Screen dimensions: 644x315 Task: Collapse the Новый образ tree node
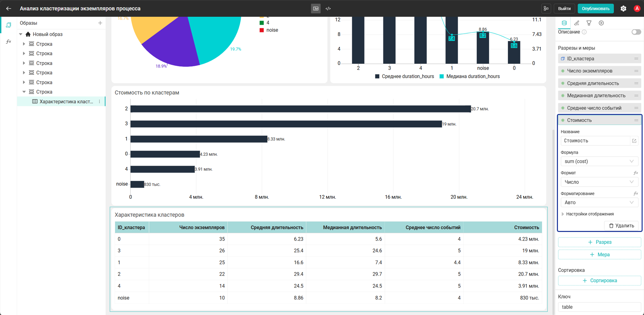(x=21, y=34)
